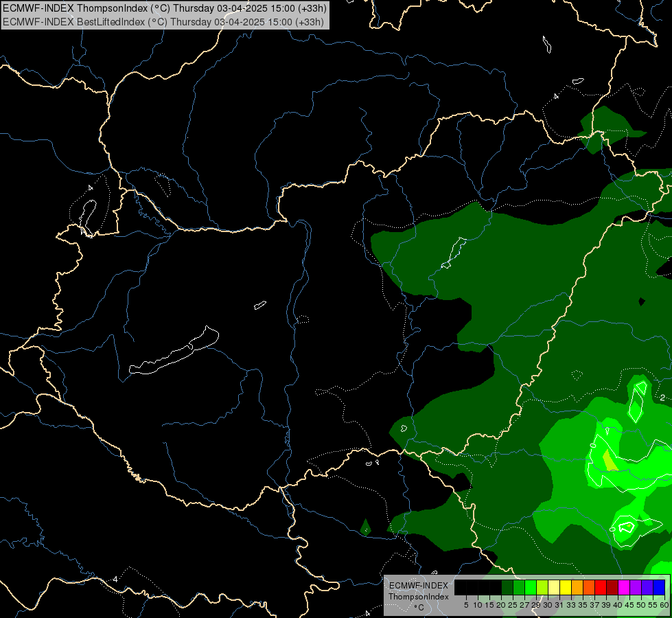This screenshot has height=618, width=672.
Task: Click the ThompsonIndex title line in the header
Action: tap(165, 8)
